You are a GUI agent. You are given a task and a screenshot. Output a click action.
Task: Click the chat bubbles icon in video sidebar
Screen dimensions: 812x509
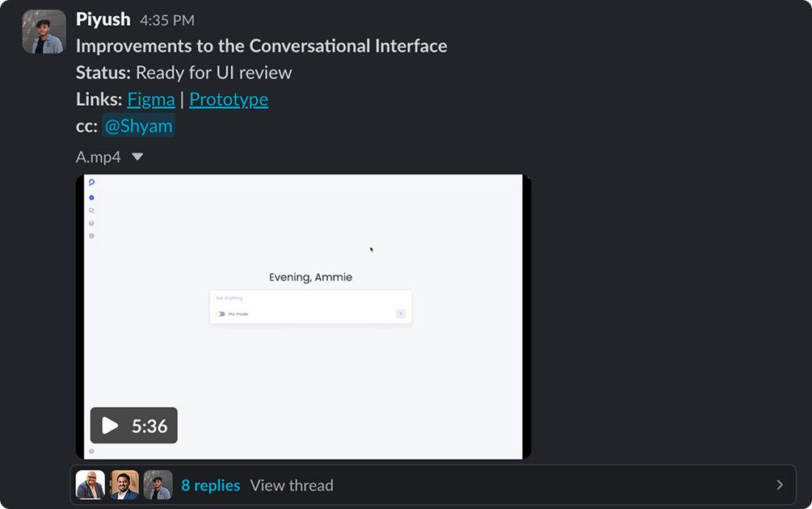coord(91,211)
